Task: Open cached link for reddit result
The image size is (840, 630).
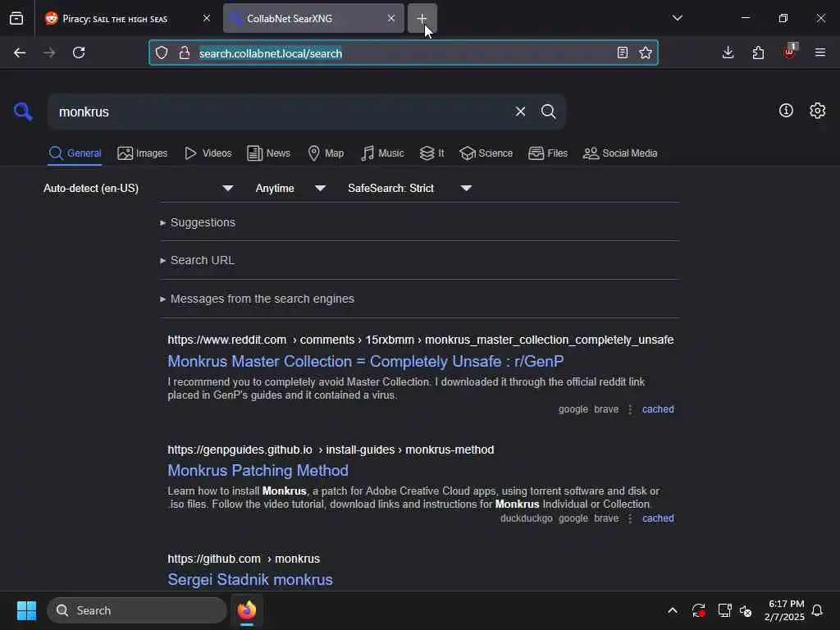Action: (658, 409)
